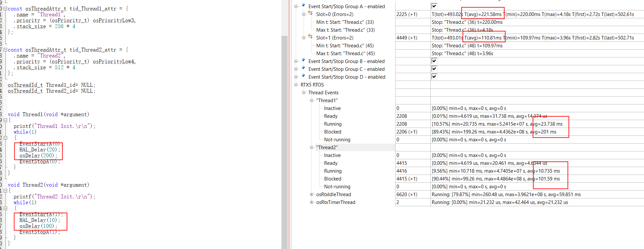Viewport: 644px width, 249px height.
Task: Click the Event Start/Stop Group D icon
Action: 303,76
